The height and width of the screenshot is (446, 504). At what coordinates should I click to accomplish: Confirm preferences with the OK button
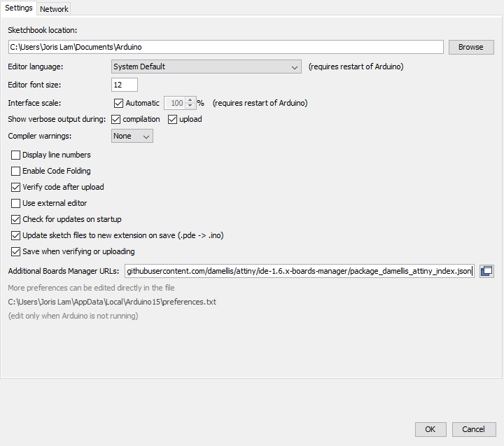coord(430,429)
